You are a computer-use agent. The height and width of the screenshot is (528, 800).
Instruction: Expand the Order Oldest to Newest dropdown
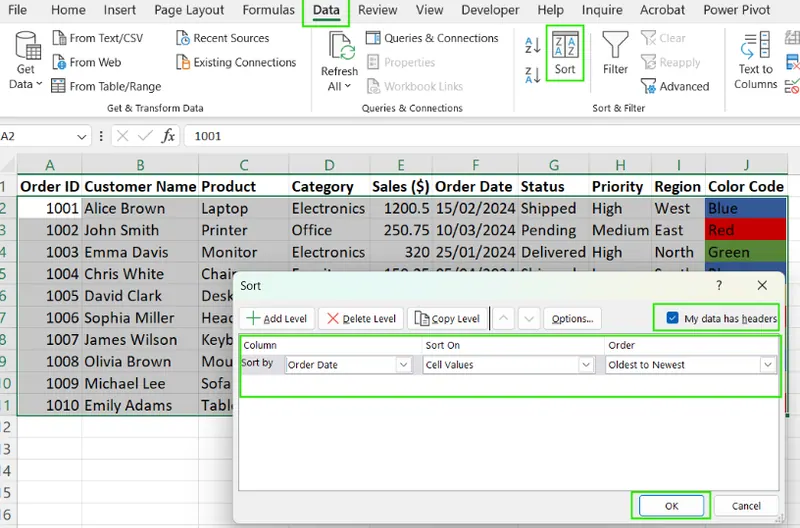(767, 365)
